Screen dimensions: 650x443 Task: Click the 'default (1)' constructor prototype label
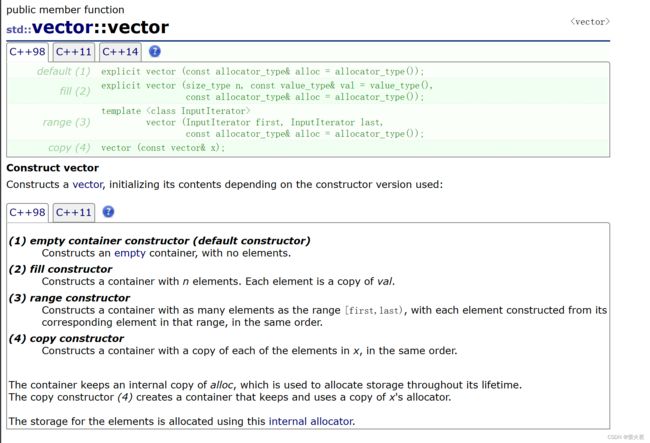pos(63,71)
